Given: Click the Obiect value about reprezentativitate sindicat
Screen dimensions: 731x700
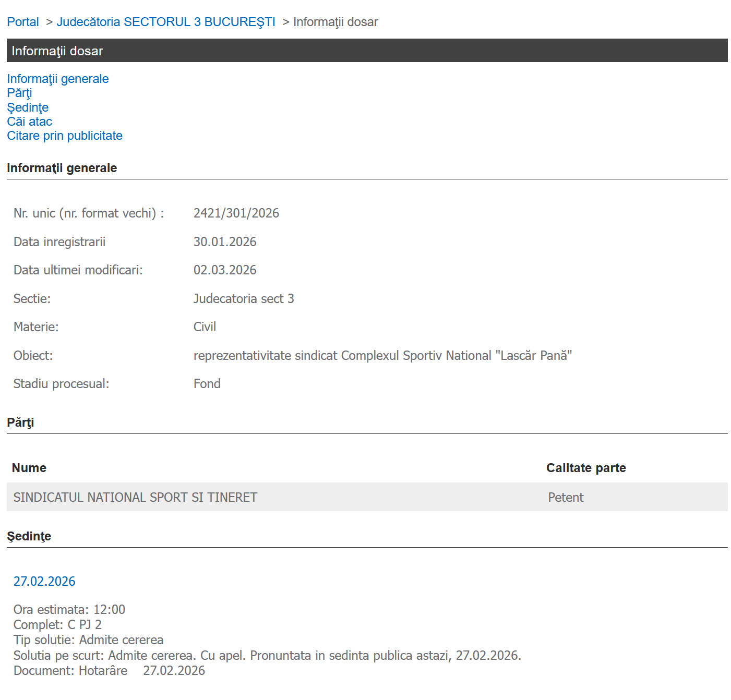Looking at the screenshot, I should point(382,356).
